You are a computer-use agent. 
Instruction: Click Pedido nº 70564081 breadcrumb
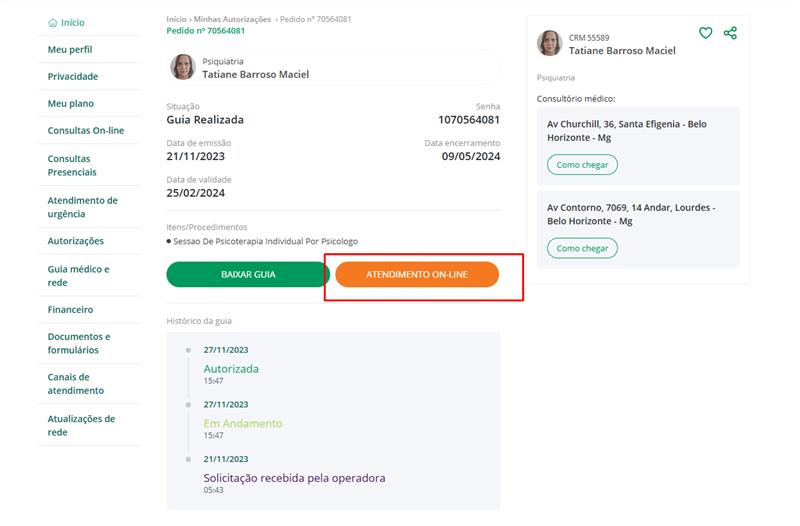(x=315, y=19)
